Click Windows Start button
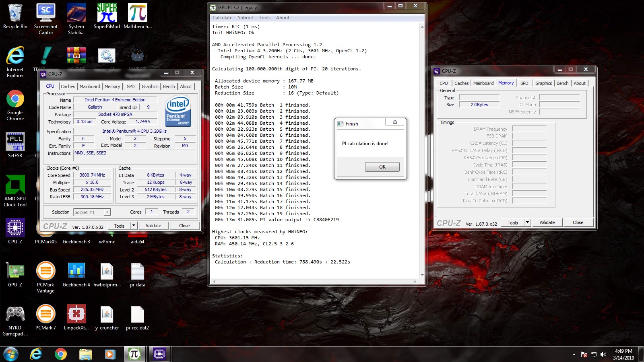The width and height of the screenshot is (644, 362). [x=11, y=354]
